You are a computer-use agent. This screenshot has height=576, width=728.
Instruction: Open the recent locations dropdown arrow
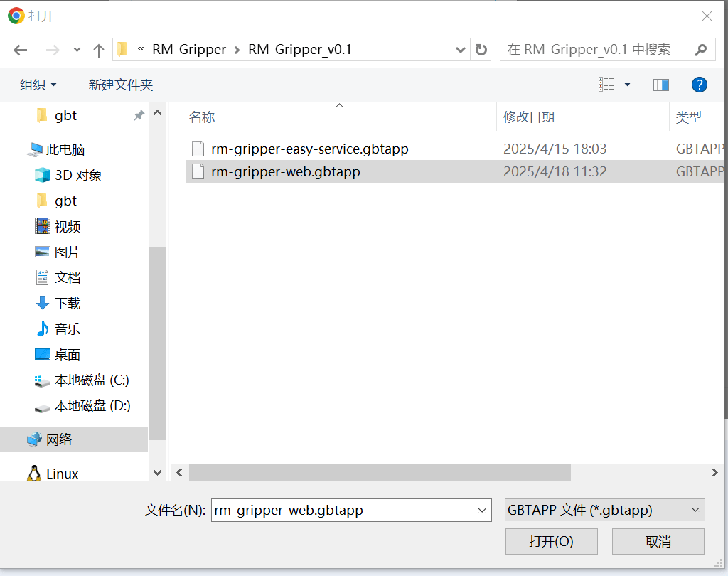77,50
